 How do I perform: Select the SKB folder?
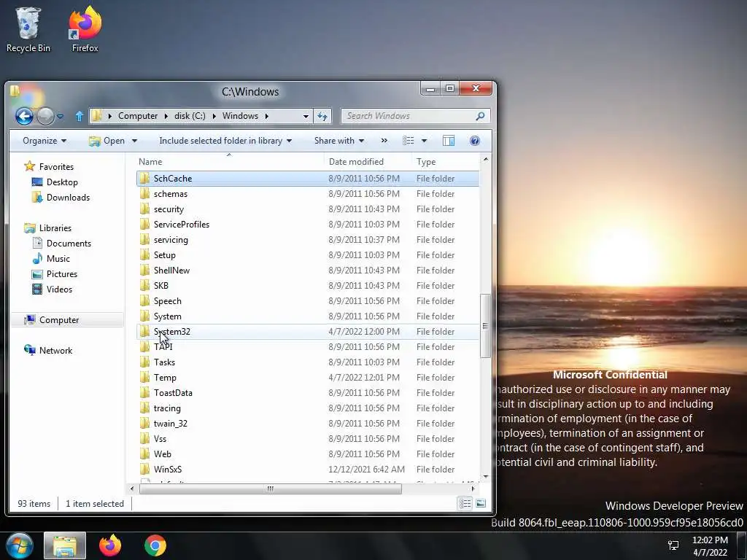308,285
